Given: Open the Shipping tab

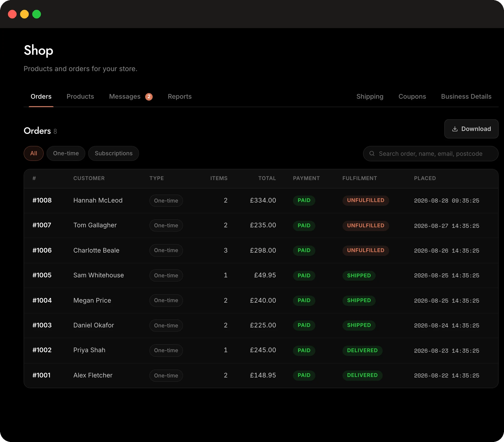Looking at the screenshot, I should tap(370, 97).
